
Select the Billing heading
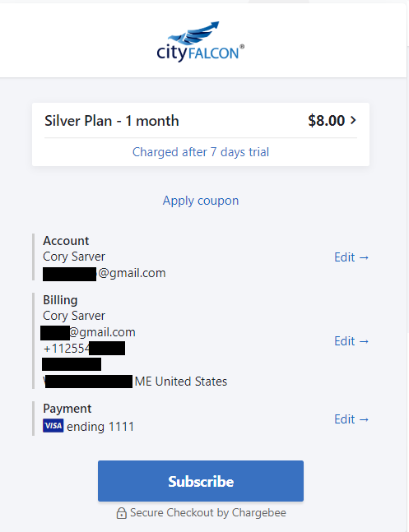click(60, 300)
